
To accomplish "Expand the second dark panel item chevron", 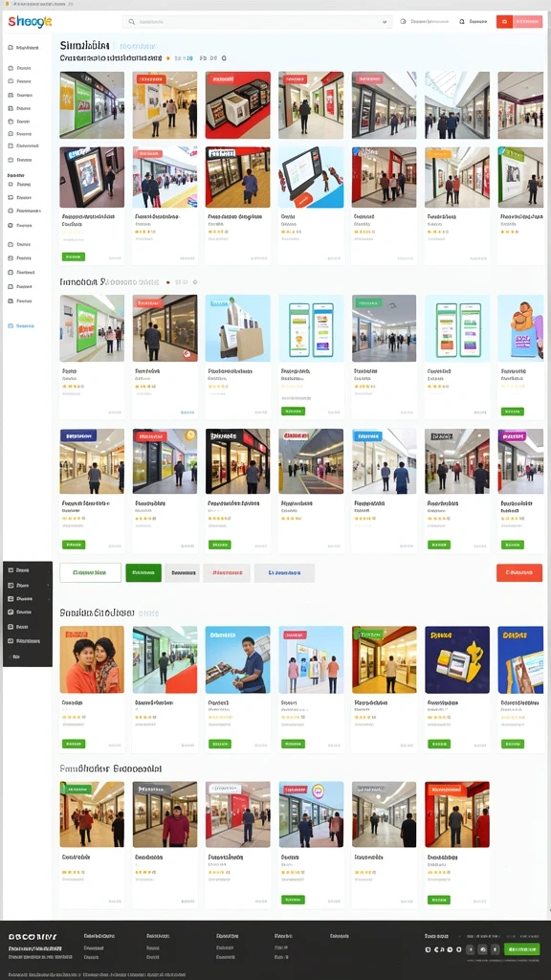I will tap(48, 585).
